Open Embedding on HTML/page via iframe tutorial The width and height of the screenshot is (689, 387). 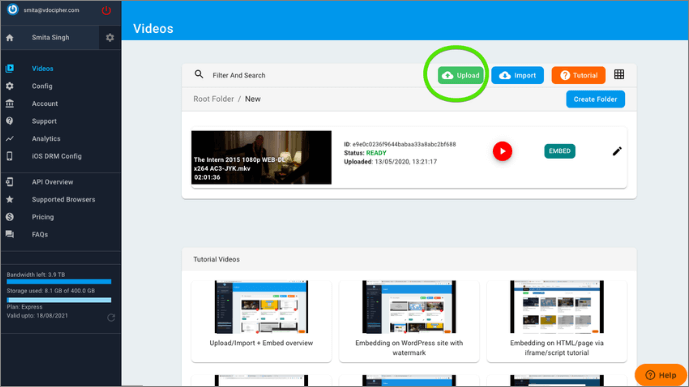tap(557, 321)
